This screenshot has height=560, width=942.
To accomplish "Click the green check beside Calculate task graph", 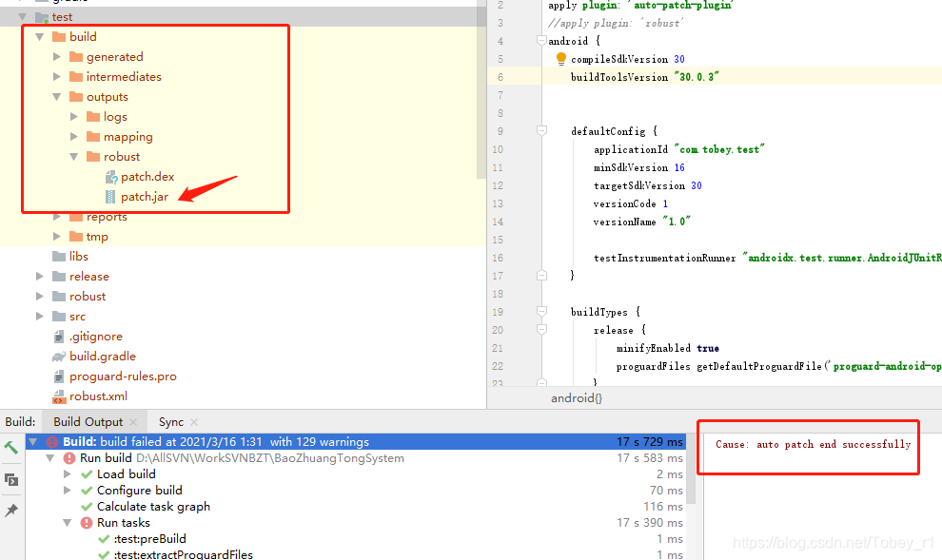I will pyautogui.click(x=87, y=507).
